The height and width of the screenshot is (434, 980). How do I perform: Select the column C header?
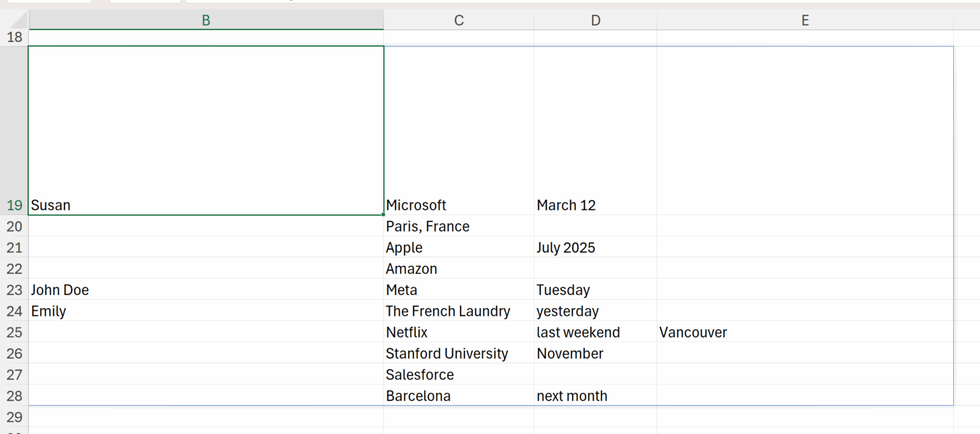[x=459, y=20]
